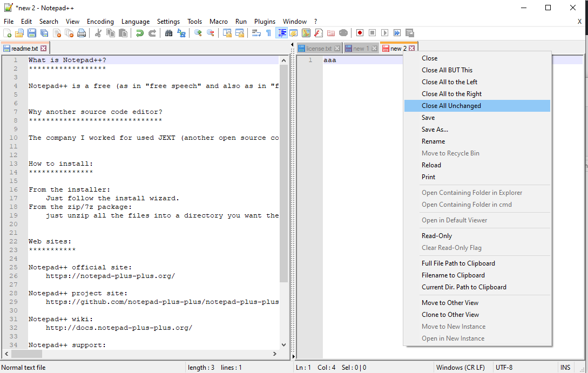This screenshot has height=373, width=588.
Task: Click the red Start Recording macro icon
Action: point(360,33)
